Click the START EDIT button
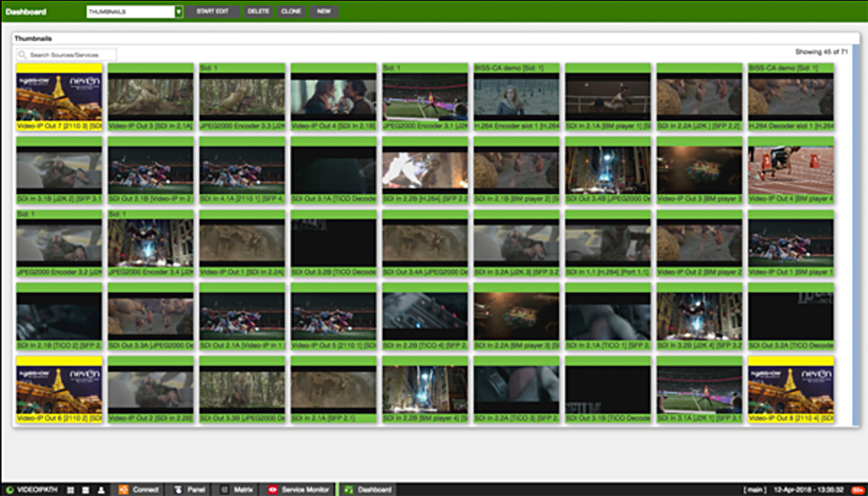The image size is (868, 496). pos(213,12)
